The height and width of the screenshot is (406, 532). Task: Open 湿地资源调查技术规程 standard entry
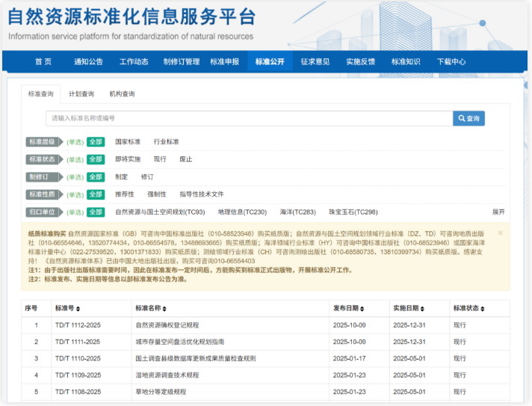tap(167, 375)
